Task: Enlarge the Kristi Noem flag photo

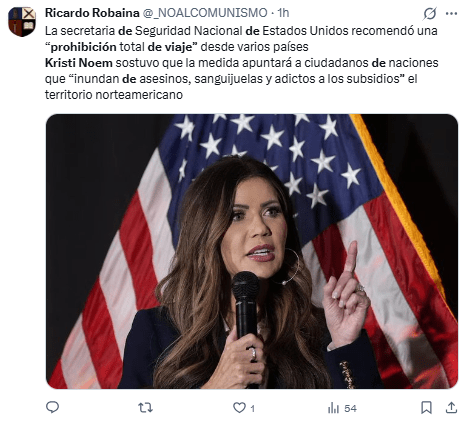Action: [x=252, y=251]
